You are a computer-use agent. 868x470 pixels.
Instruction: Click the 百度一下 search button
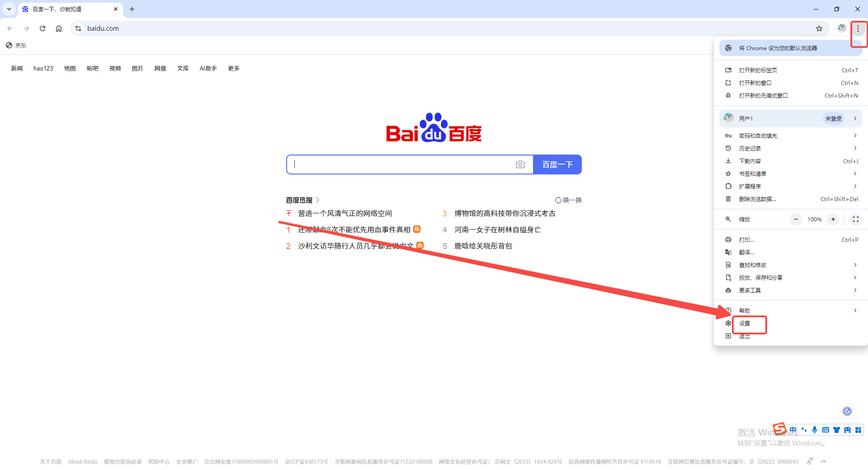pos(557,164)
